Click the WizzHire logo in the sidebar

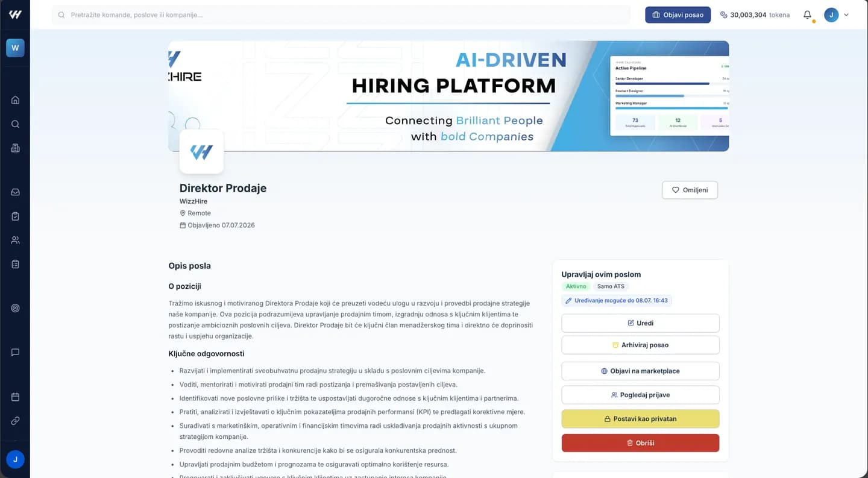point(15,14)
